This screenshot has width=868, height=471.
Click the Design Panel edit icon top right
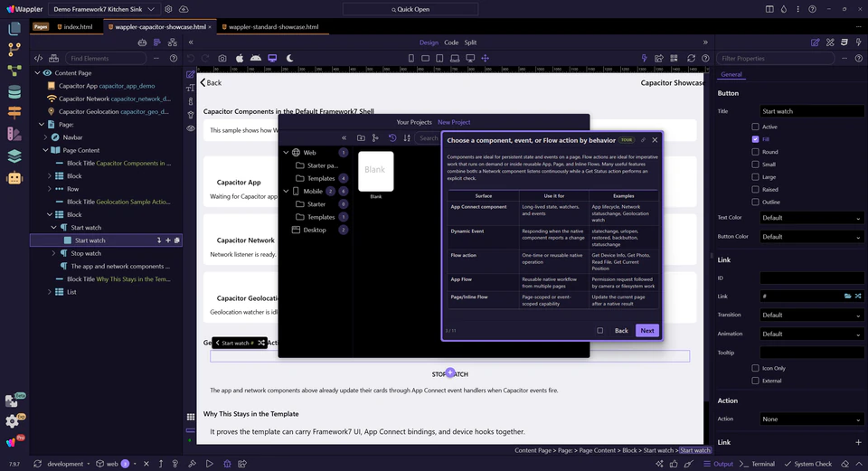(815, 42)
